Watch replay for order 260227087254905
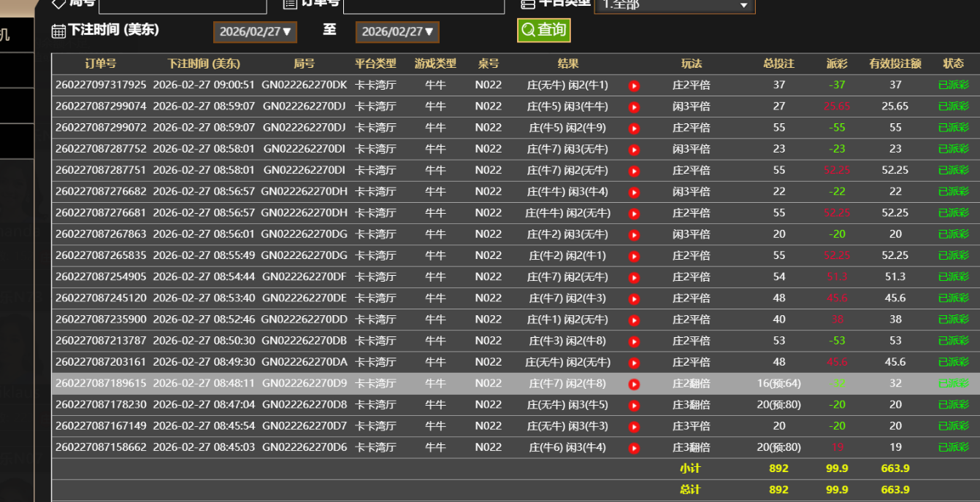Screen dimensions: 980x502 (x=634, y=278)
